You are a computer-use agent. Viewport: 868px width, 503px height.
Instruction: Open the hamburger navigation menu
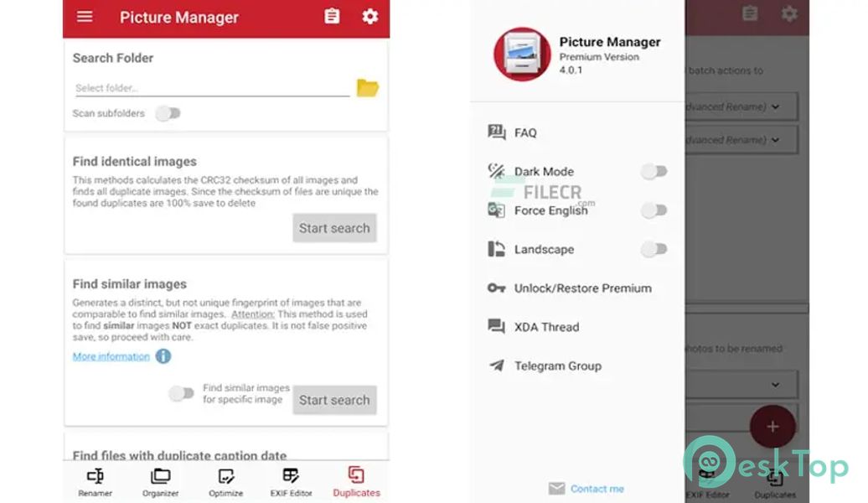(x=85, y=17)
